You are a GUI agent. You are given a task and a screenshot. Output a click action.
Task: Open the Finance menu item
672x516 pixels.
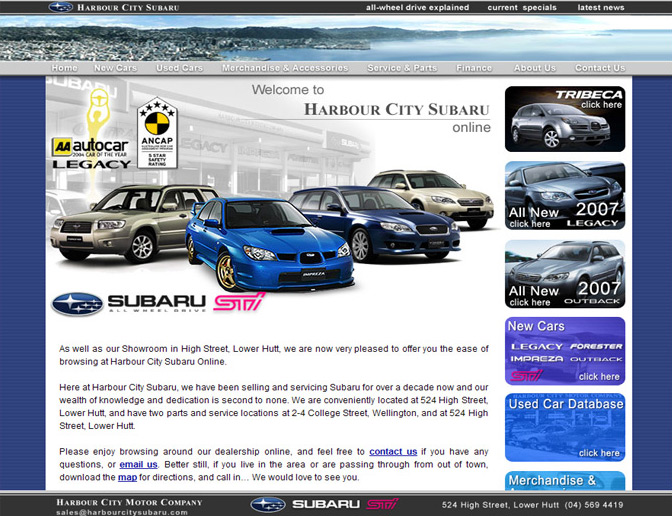pyautogui.click(x=474, y=68)
